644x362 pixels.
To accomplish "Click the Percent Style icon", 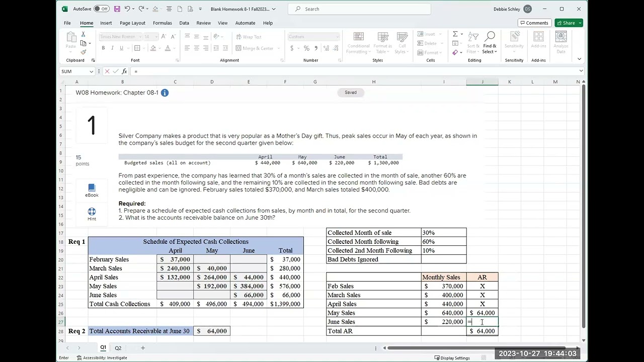I will [306, 48].
